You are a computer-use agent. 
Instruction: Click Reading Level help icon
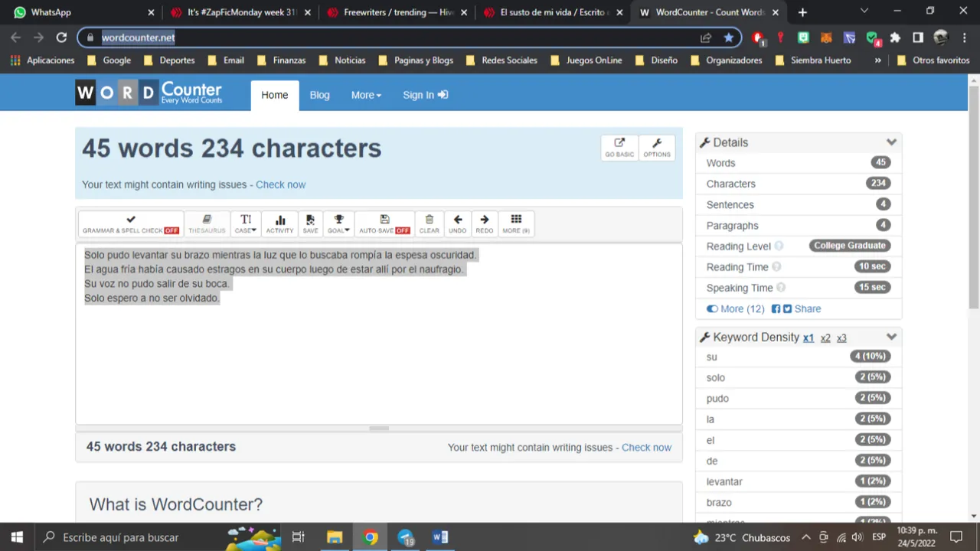(779, 246)
